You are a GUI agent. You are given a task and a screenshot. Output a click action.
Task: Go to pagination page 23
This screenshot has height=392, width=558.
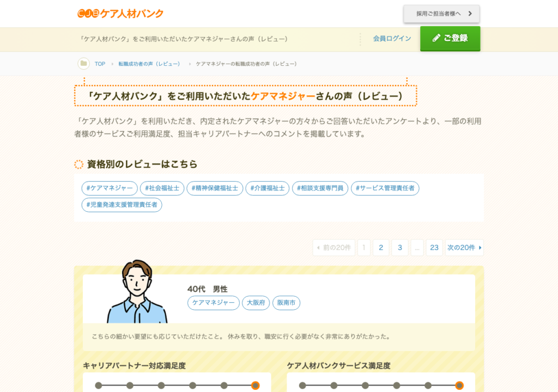tap(434, 248)
